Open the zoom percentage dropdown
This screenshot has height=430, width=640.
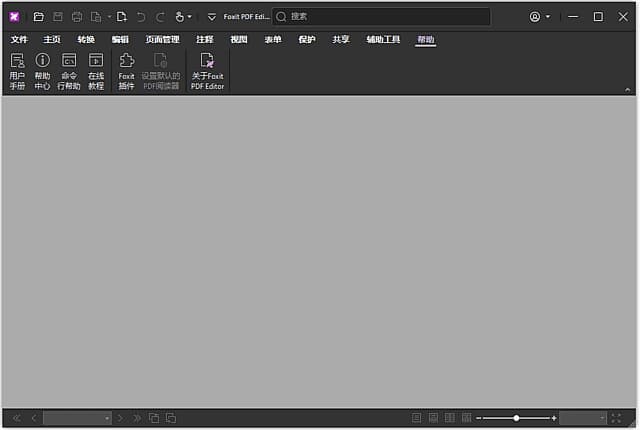[x=582, y=417]
